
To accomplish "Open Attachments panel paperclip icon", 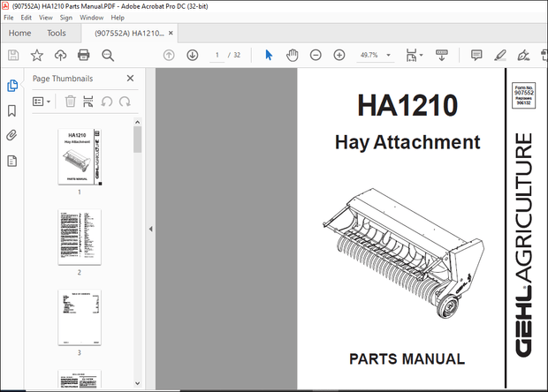I will [x=12, y=136].
